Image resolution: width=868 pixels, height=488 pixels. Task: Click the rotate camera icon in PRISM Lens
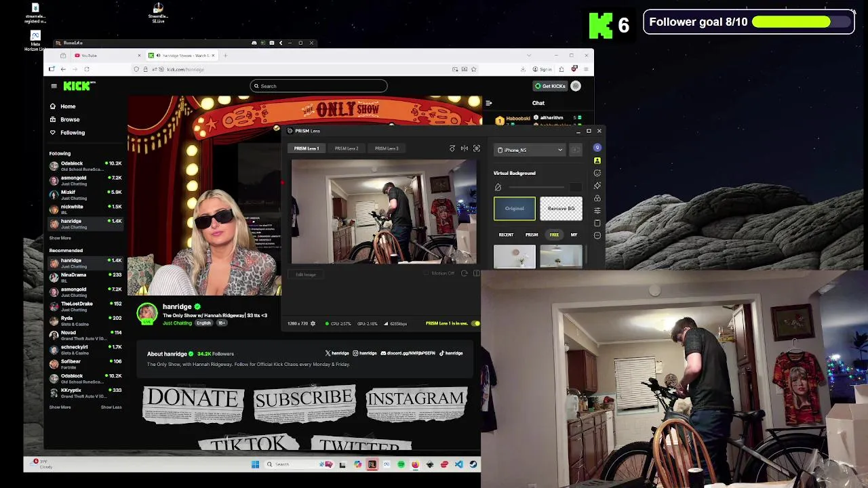coord(452,148)
